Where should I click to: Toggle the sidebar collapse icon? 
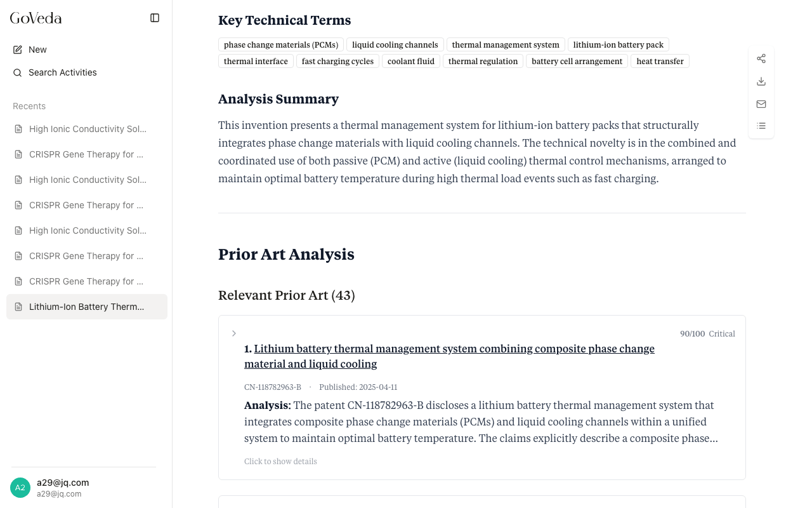tap(155, 18)
